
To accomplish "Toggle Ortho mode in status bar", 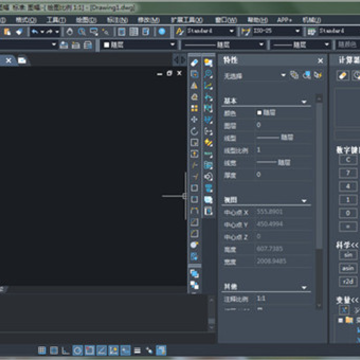I will (x=66, y=350).
